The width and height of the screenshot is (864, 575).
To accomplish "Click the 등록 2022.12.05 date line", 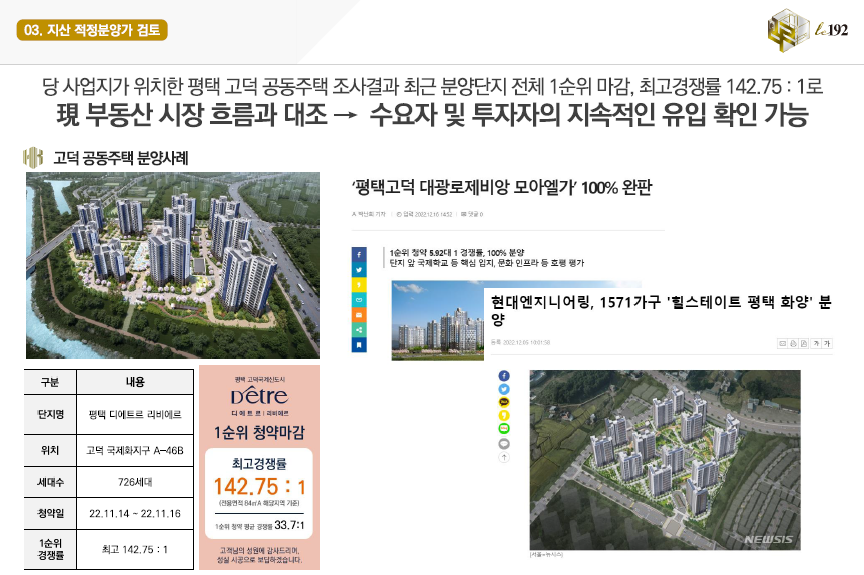I will (520, 343).
